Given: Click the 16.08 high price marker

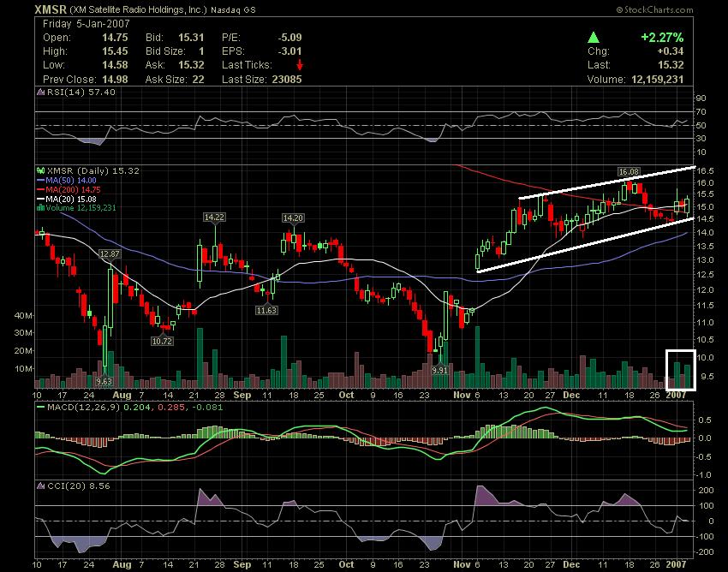Looking at the screenshot, I should 629,172.
